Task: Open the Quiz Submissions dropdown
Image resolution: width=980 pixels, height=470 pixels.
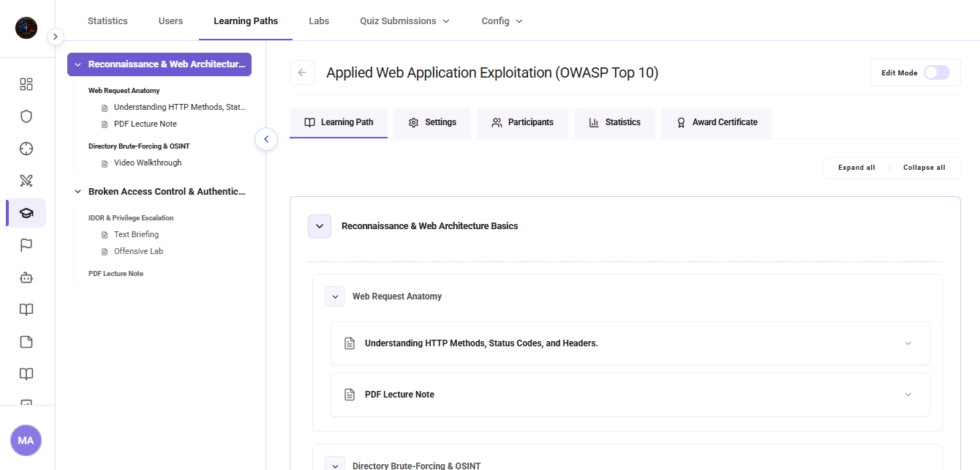Action: [x=404, y=20]
